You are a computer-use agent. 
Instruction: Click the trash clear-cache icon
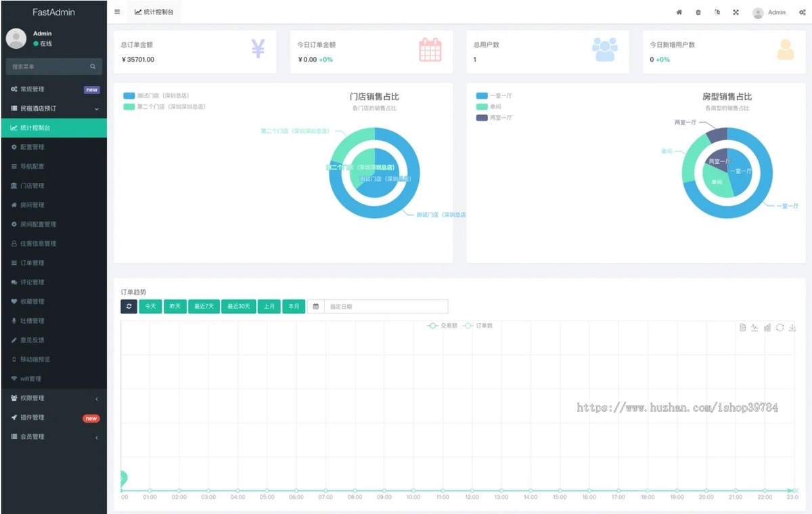(x=698, y=12)
